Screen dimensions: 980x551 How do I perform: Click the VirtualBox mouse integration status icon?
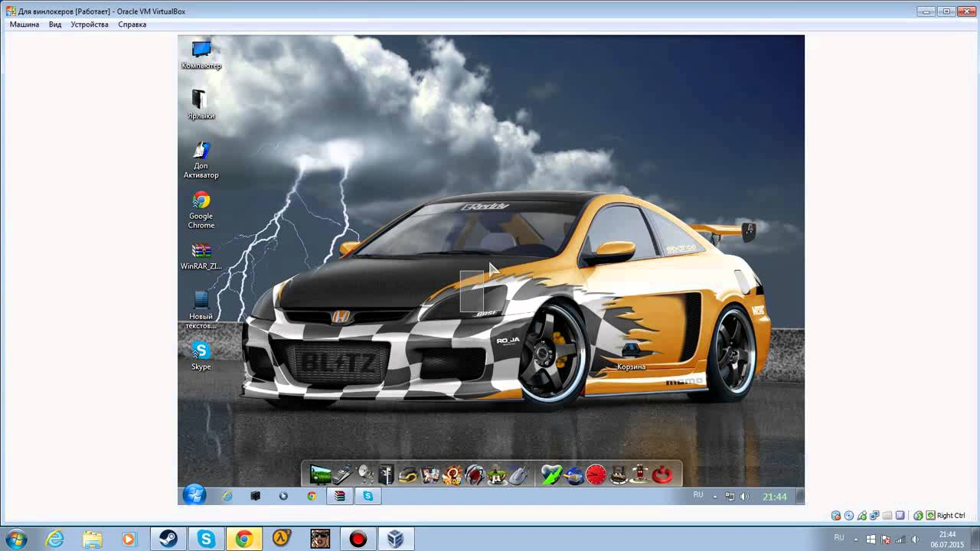(x=918, y=516)
